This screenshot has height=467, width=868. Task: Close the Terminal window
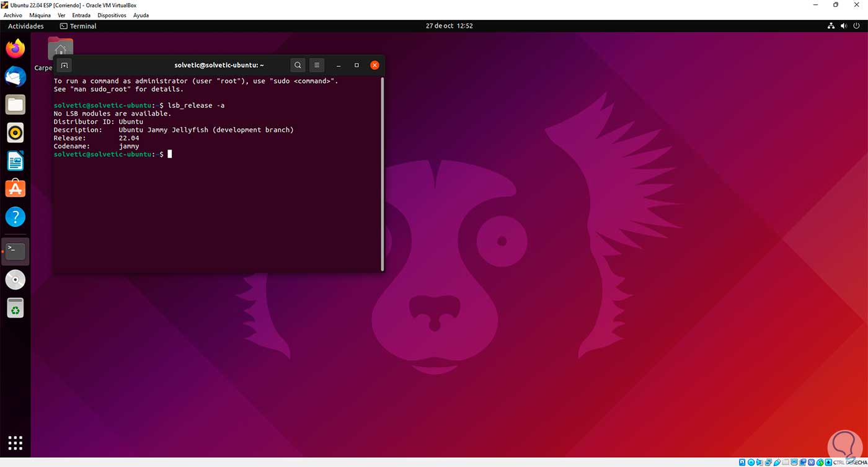(374, 65)
